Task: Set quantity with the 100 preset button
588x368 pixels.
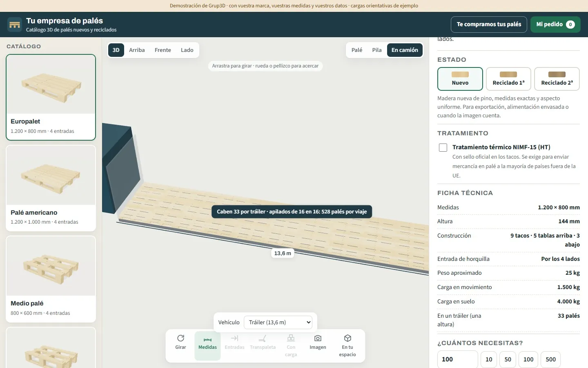Action: pos(528,359)
